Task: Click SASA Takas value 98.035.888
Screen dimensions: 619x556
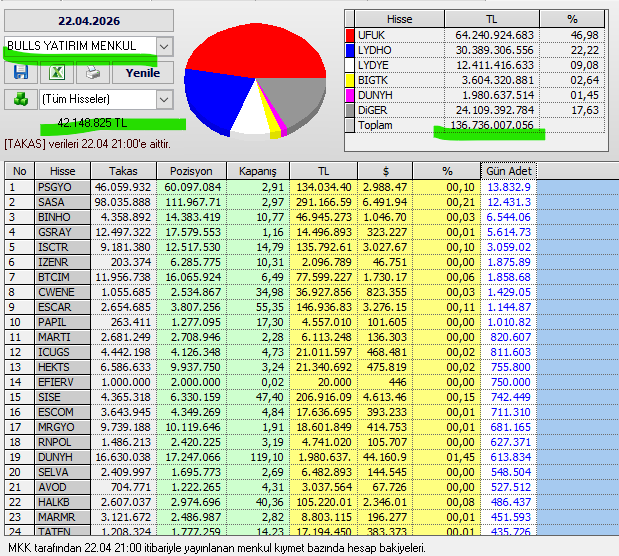Action: click(x=122, y=202)
